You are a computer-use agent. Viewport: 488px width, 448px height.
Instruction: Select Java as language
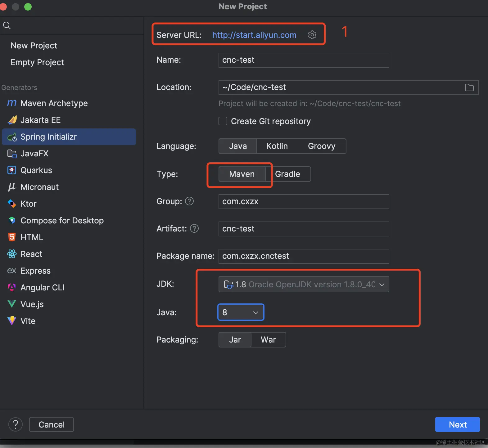click(238, 146)
